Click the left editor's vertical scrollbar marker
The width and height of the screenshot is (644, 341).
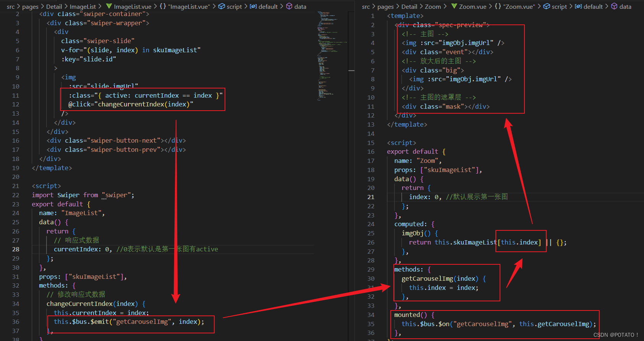(351, 71)
